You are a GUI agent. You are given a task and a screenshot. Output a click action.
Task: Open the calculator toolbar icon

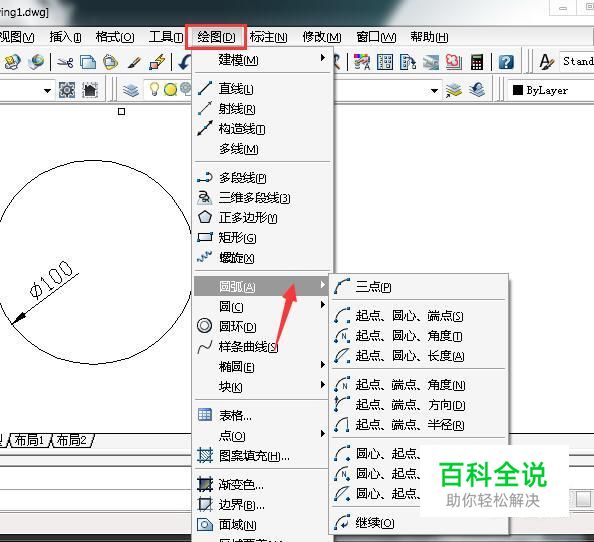(477, 62)
